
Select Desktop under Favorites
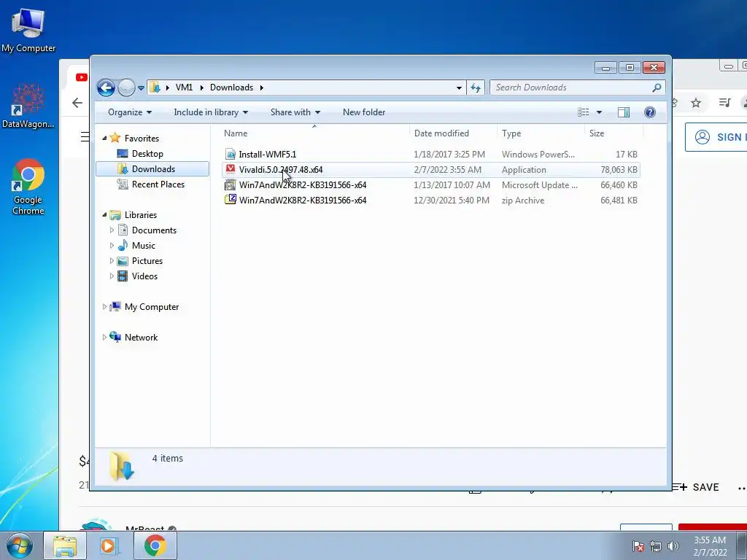coord(147,154)
